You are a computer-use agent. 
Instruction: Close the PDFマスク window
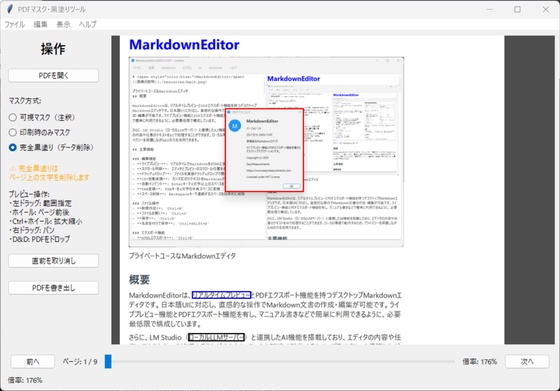(546, 10)
